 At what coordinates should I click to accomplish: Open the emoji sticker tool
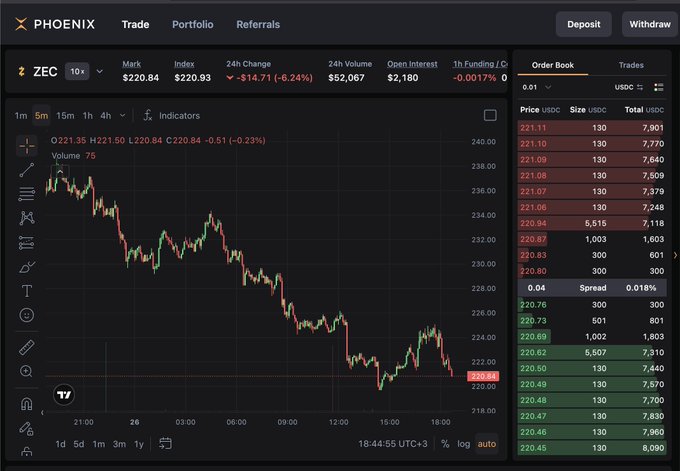[27, 315]
